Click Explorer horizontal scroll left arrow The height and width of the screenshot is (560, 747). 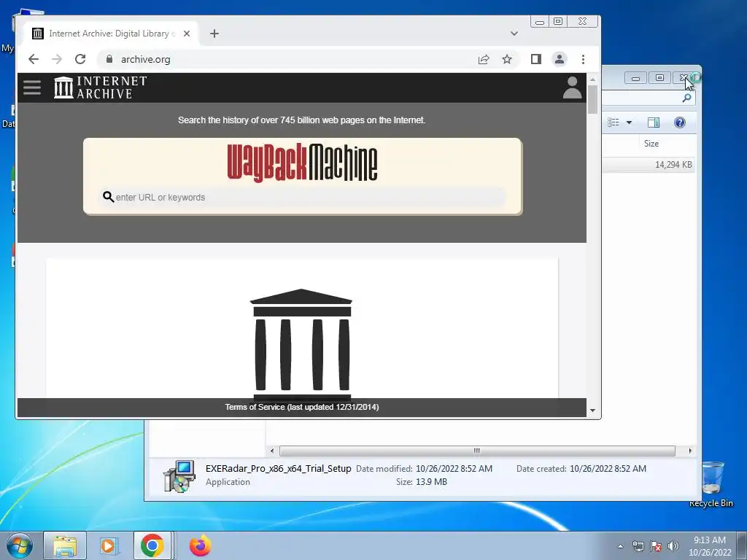pyautogui.click(x=272, y=451)
